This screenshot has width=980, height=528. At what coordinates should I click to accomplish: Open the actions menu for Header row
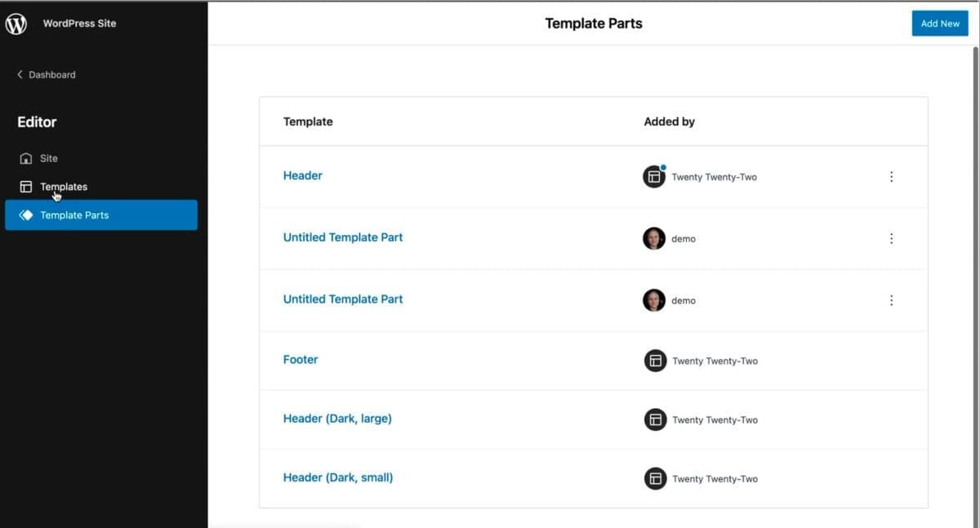coord(891,176)
